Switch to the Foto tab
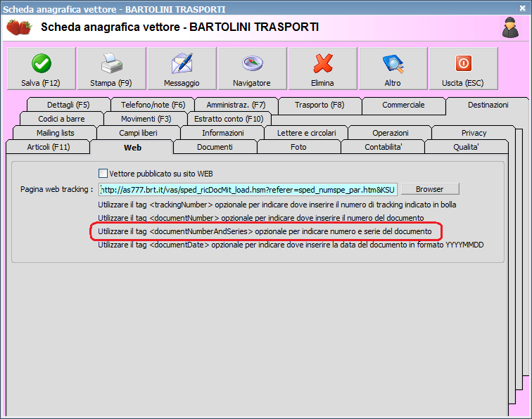The image size is (532, 419). click(x=298, y=147)
